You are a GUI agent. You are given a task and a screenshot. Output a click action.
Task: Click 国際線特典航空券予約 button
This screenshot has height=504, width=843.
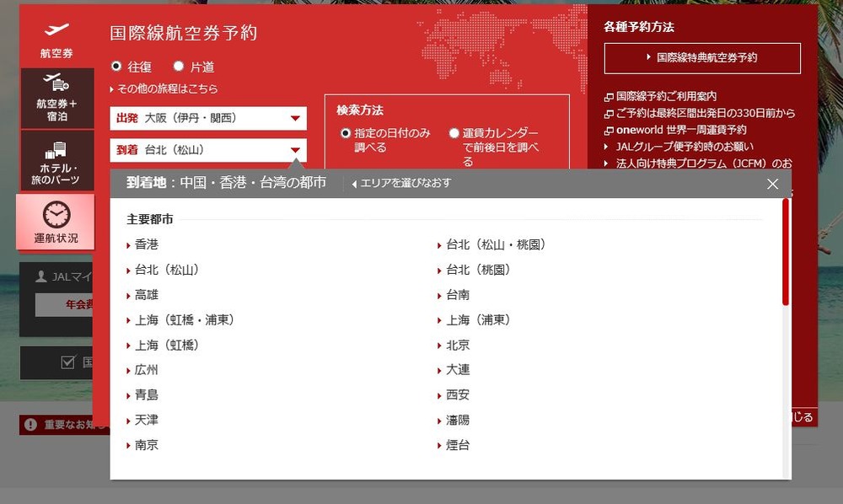(x=702, y=58)
